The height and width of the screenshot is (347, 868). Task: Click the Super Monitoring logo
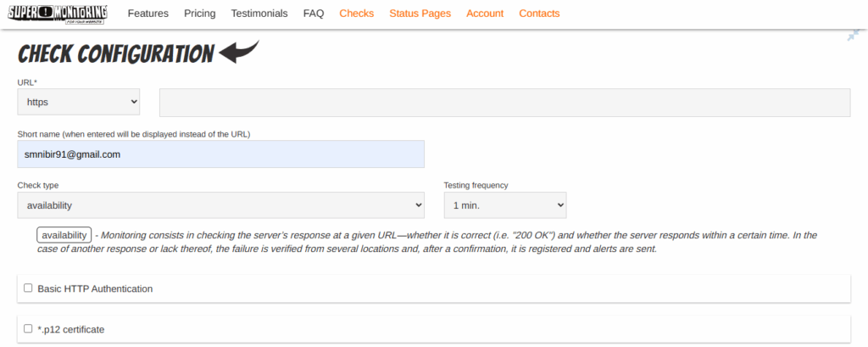tap(58, 14)
